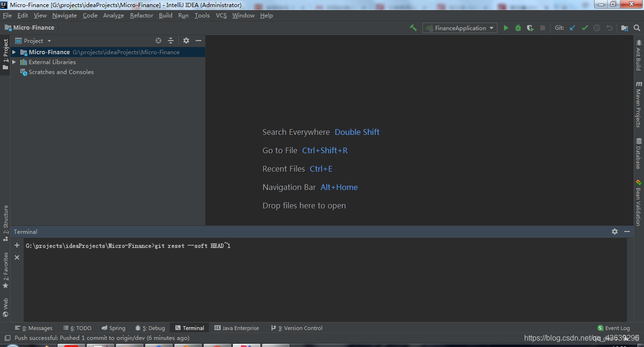Viewport: 644px width, 347px height.
Task: Run FinanceApplication with the green play icon
Action: click(x=506, y=28)
